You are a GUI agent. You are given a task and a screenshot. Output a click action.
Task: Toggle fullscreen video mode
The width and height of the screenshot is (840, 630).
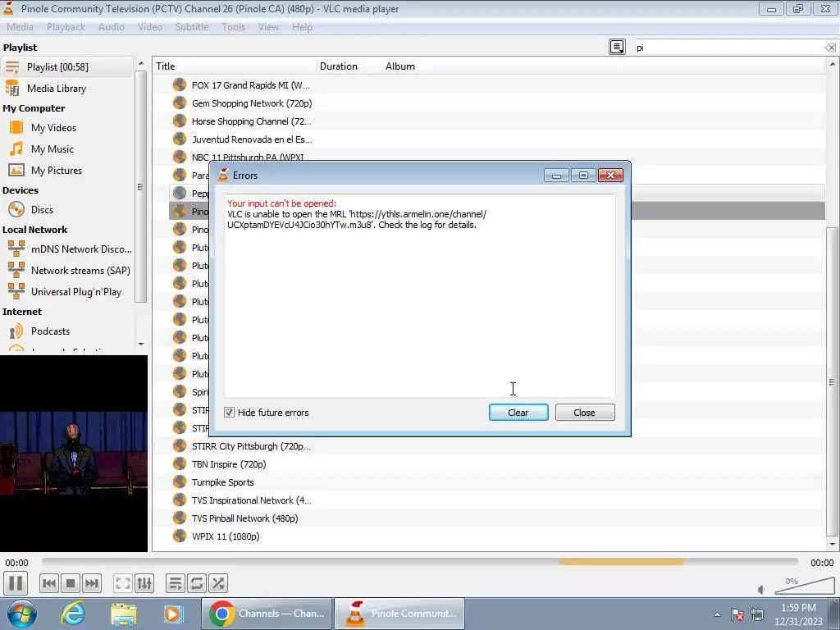point(123,583)
